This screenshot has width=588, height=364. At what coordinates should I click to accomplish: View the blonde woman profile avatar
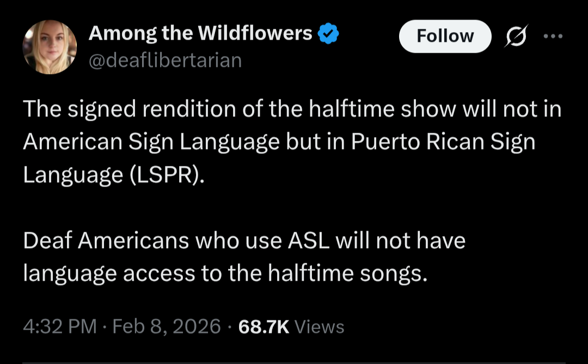click(50, 47)
